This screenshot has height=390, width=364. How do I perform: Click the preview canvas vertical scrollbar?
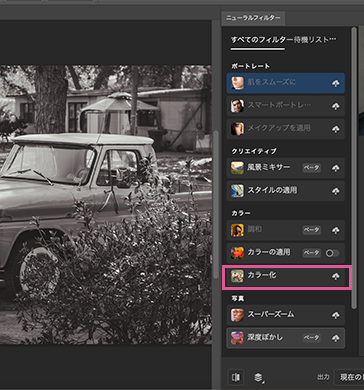click(x=216, y=205)
